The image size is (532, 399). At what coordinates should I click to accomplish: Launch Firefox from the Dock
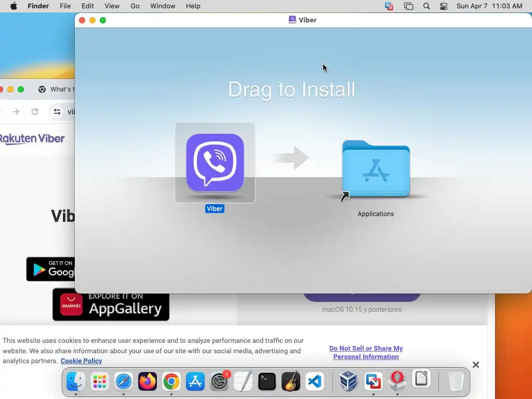[147, 381]
